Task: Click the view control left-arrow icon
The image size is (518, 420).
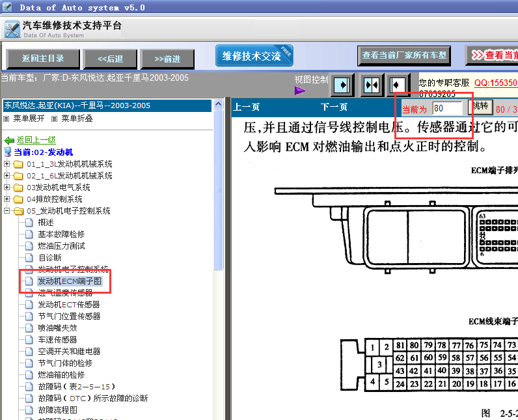Action: [x=398, y=85]
